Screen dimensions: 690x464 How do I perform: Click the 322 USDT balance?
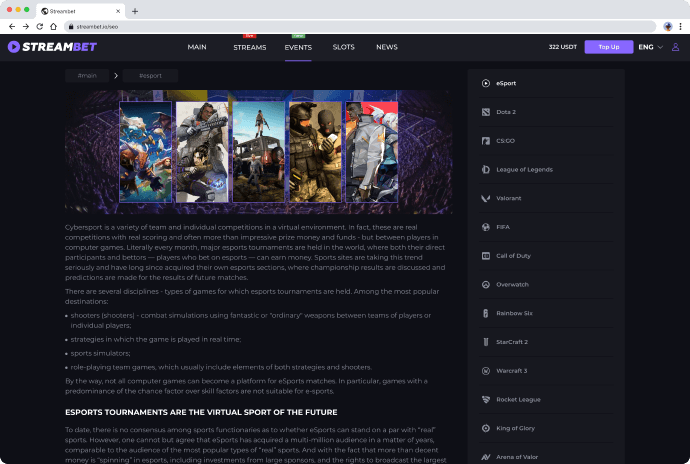point(562,47)
